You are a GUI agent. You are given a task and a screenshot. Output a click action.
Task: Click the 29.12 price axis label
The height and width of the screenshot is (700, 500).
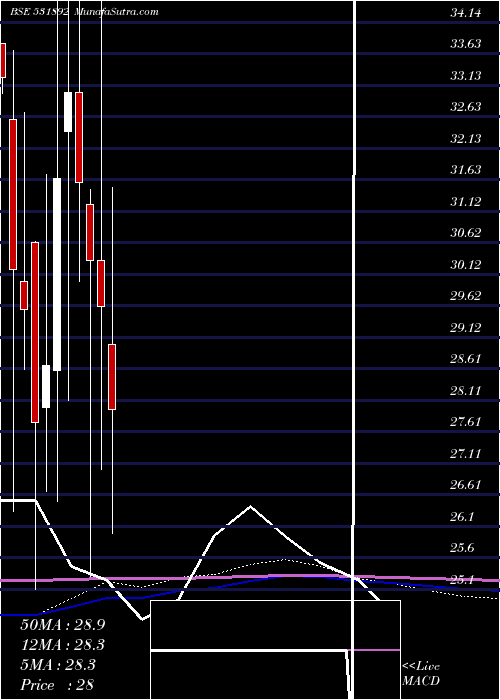click(466, 328)
